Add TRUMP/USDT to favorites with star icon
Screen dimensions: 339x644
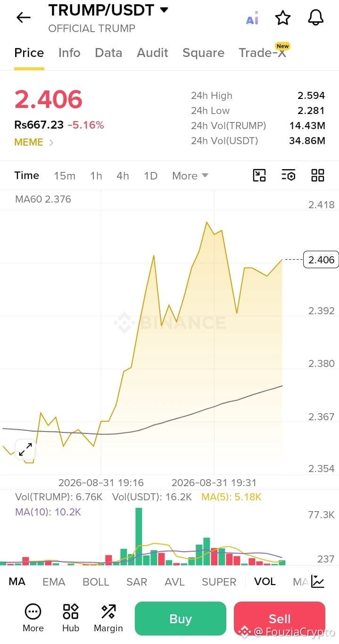pos(283,18)
